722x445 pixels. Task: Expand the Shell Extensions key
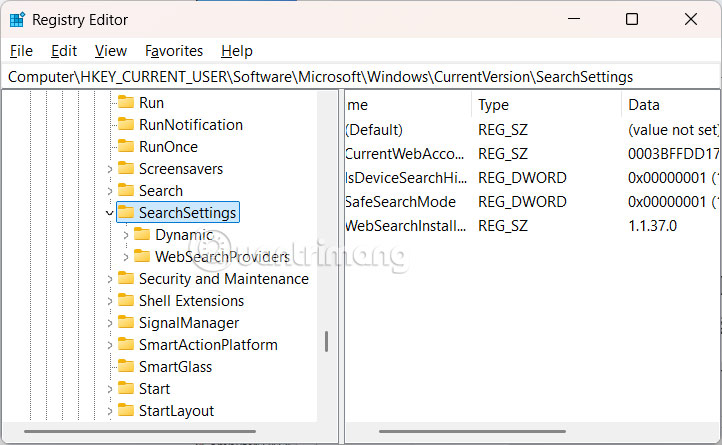[110, 301]
